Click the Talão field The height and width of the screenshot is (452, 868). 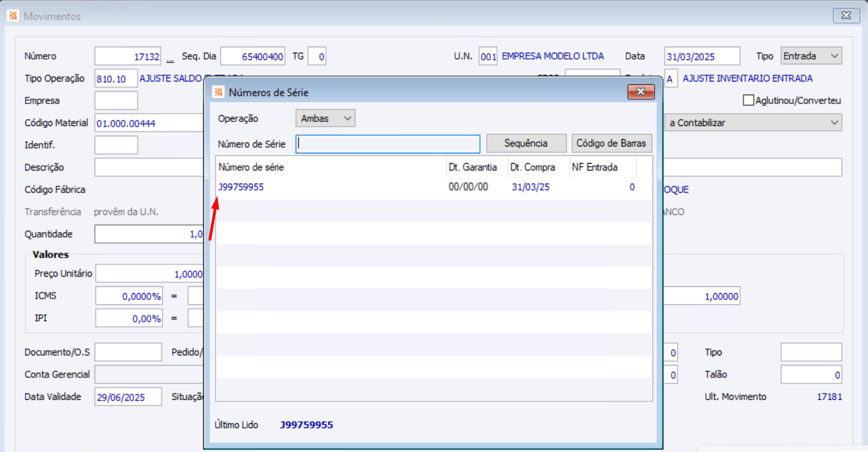(811, 375)
